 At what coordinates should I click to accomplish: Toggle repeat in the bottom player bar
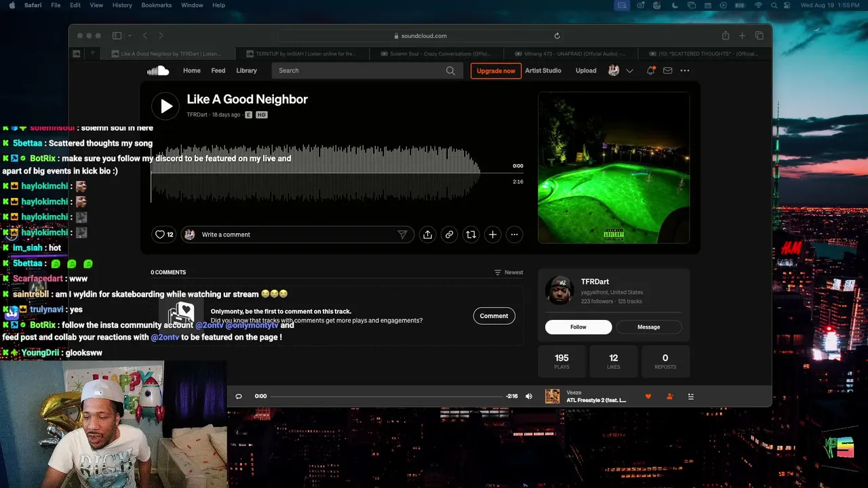pyautogui.click(x=239, y=396)
